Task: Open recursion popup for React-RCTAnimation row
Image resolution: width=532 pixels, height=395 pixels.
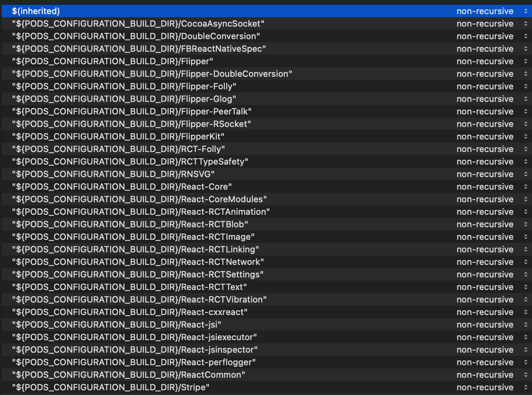Action: (493, 212)
